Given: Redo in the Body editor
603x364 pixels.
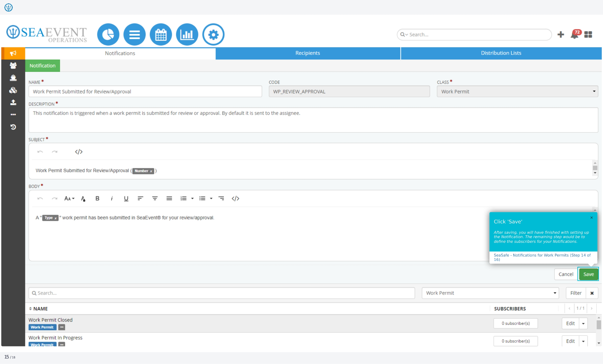Looking at the screenshot, I should (x=55, y=199).
